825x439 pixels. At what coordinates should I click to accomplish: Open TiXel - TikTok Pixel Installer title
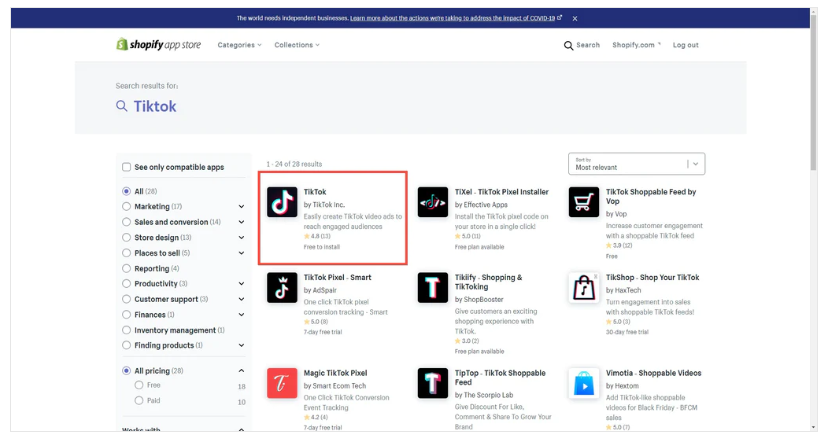click(501, 192)
